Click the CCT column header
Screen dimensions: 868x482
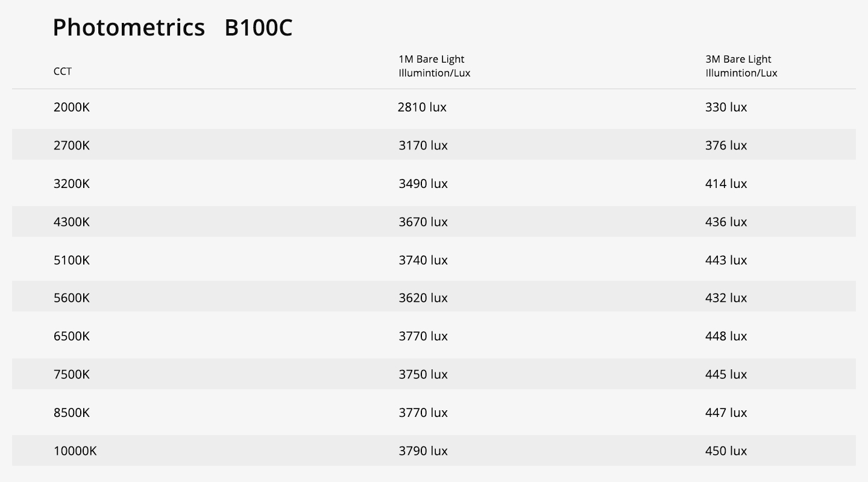(62, 71)
